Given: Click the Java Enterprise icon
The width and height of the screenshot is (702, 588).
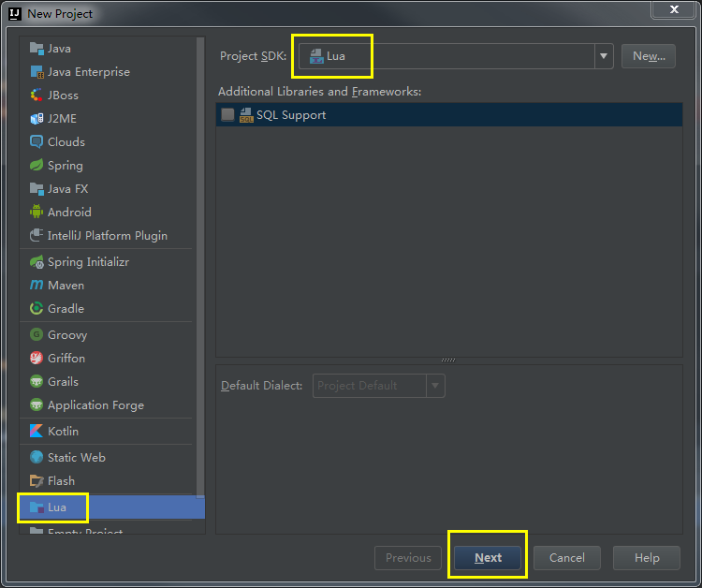Looking at the screenshot, I should point(37,72).
